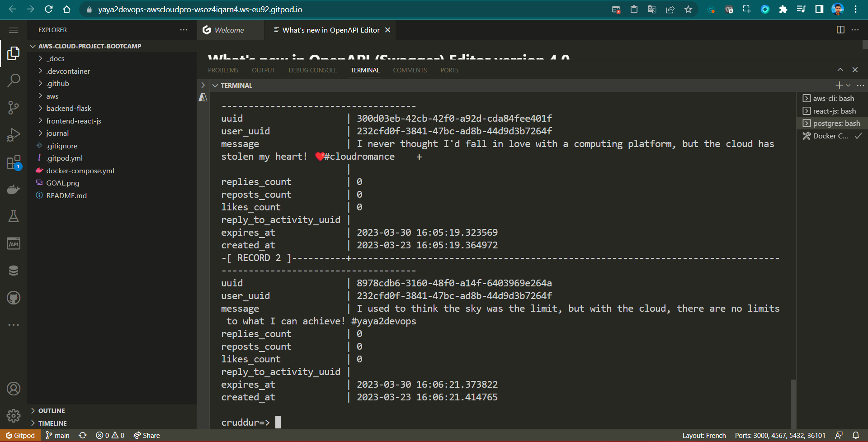The height and width of the screenshot is (442, 868).
Task: Open the Explorer view in activity bar
Action: pyautogui.click(x=14, y=53)
